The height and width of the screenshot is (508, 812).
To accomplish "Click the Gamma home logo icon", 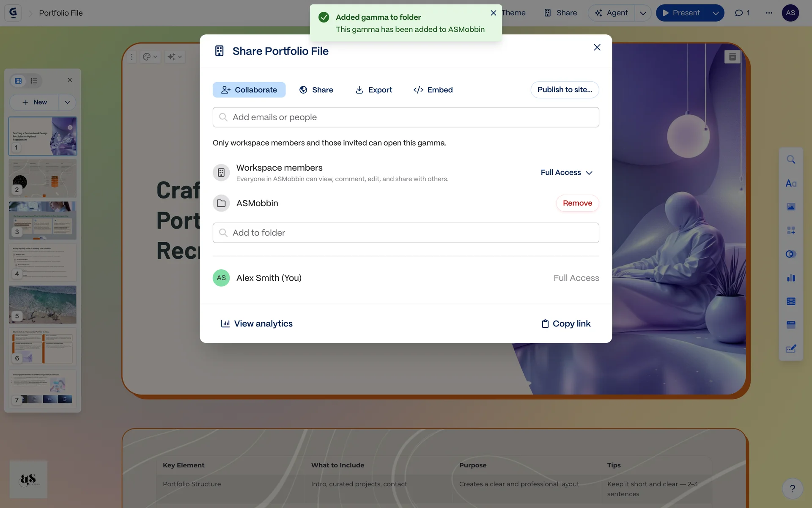I will [13, 13].
